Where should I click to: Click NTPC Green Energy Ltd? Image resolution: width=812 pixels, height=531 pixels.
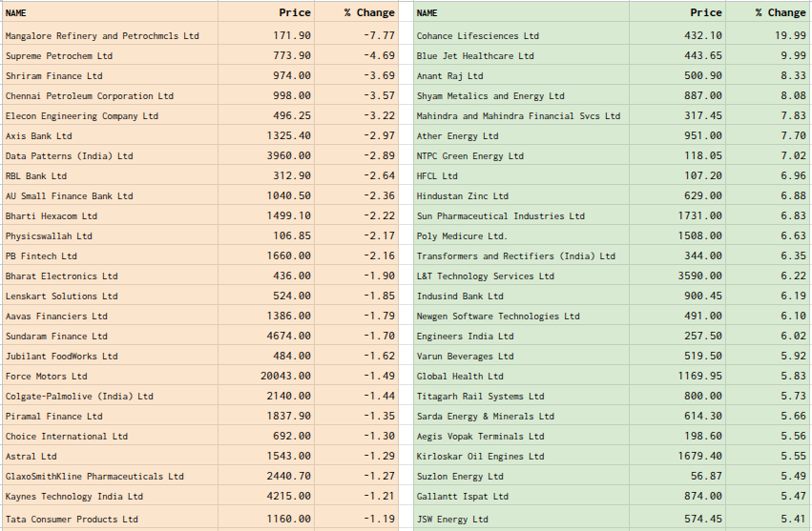[x=469, y=155]
